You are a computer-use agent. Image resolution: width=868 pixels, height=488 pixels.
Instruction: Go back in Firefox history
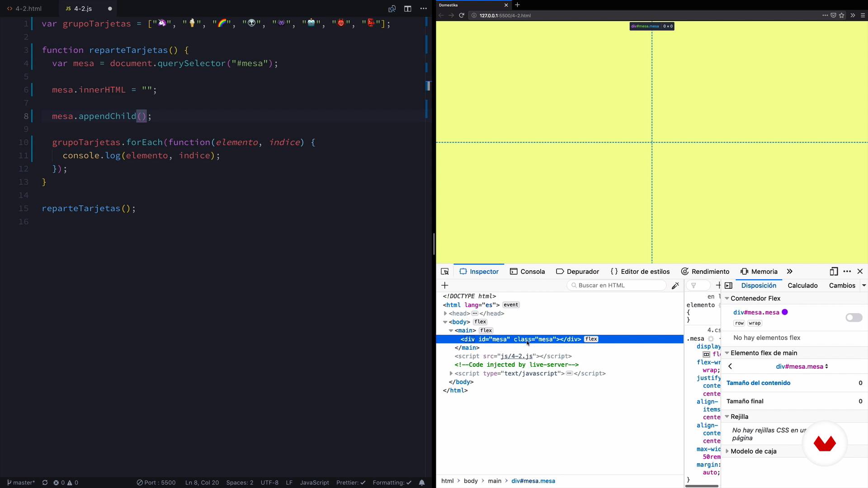click(441, 15)
